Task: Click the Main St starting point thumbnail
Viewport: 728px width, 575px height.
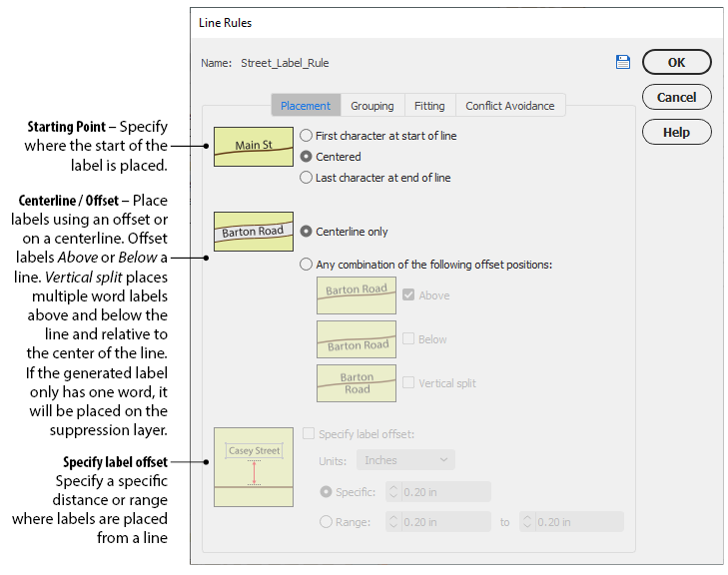Action: coord(253,146)
